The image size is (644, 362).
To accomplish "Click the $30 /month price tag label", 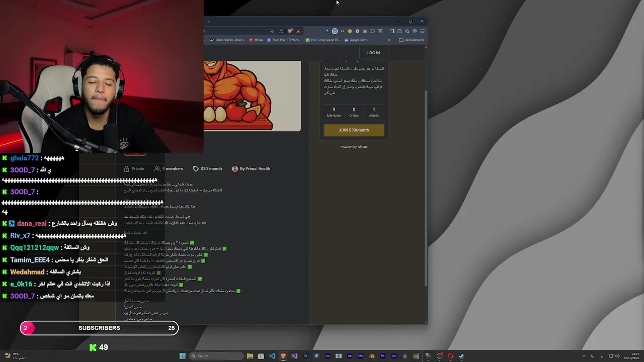I will (207, 169).
